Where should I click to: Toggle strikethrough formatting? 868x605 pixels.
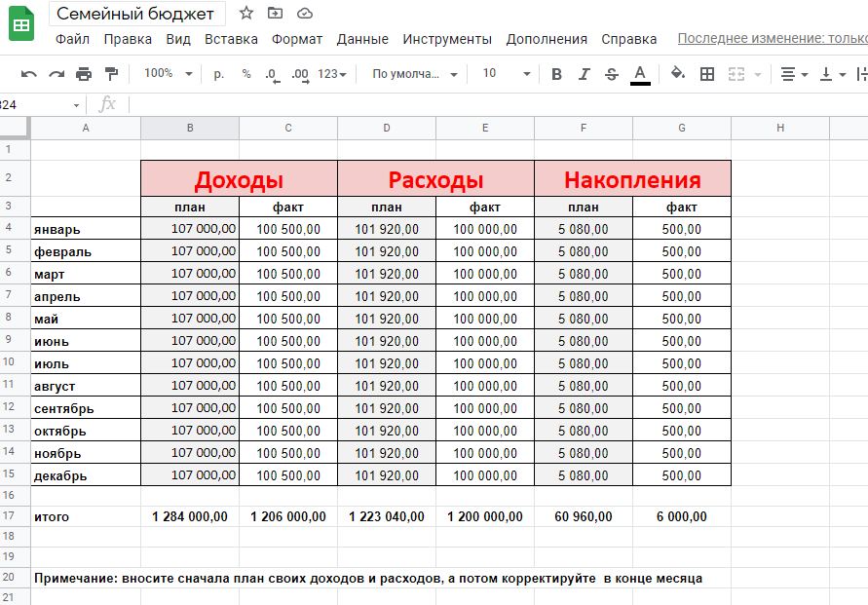612,74
